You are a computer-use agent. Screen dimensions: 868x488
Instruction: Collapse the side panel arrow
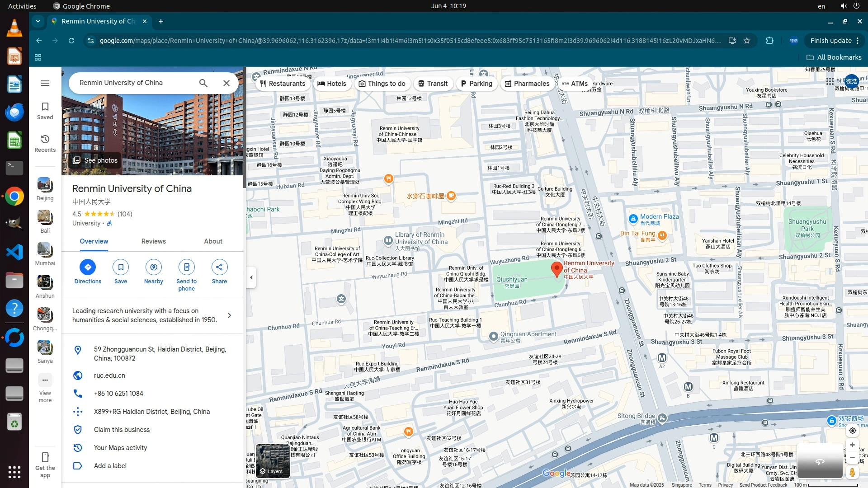(251, 277)
